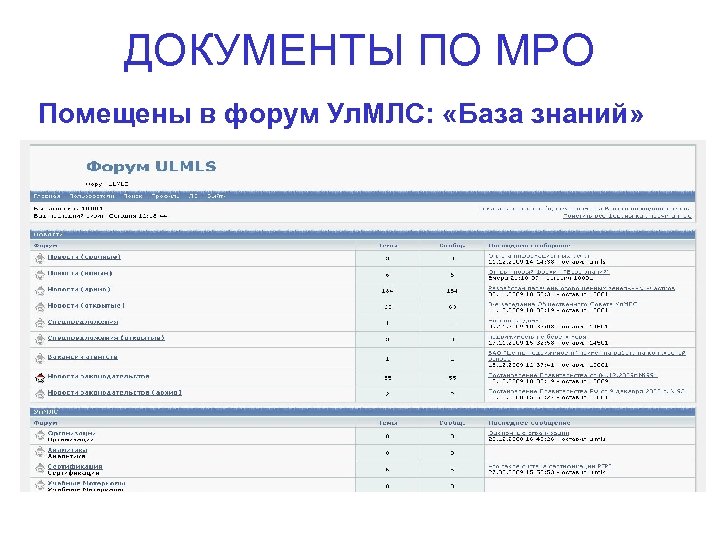Click the red new-posts icon beside Новости законодательства
The image size is (720, 540).
(40, 377)
